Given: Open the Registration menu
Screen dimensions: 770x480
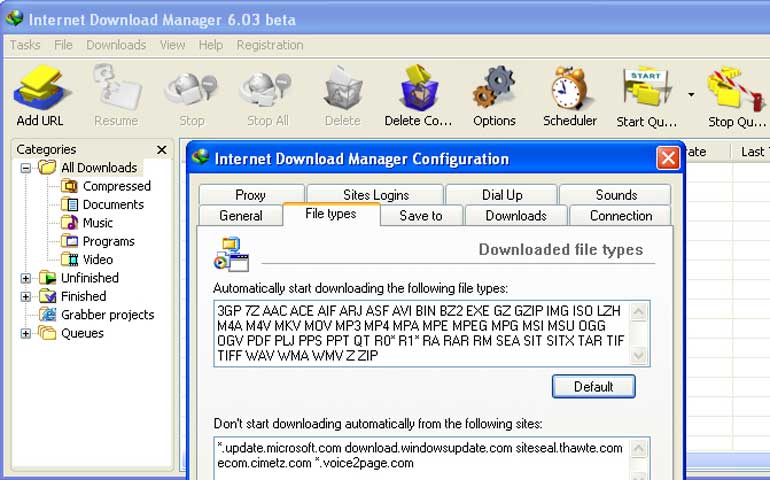Looking at the screenshot, I should coord(270,45).
